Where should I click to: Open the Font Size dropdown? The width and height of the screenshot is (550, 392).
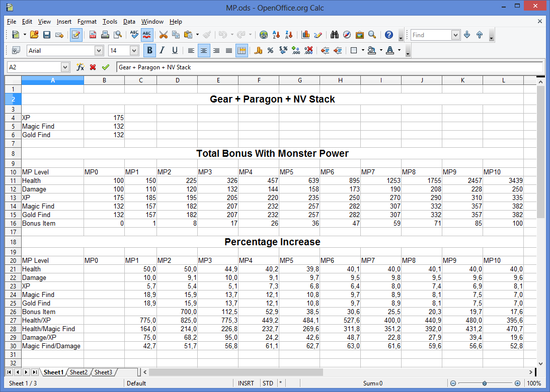134,51
